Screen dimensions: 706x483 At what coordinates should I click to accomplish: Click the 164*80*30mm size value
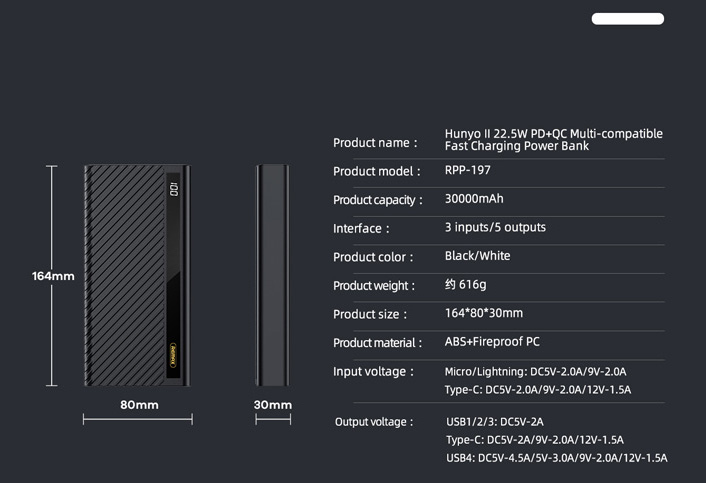(484, 313)
